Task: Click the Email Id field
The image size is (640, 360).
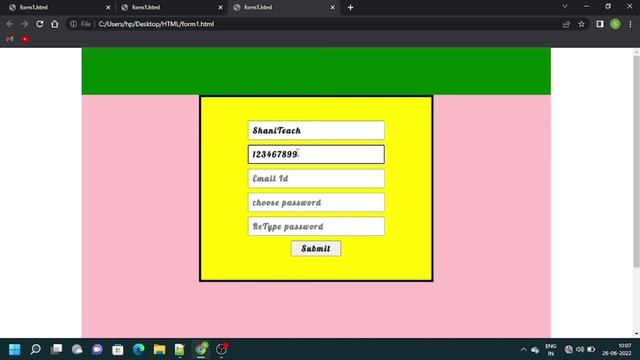Action: (x=316, y=178)
